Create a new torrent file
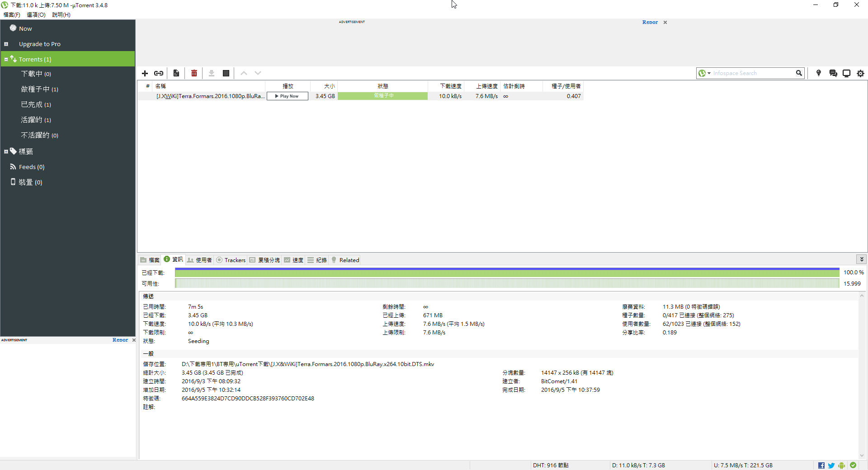Viewport: 868px width, 470px height. point(176,73)
